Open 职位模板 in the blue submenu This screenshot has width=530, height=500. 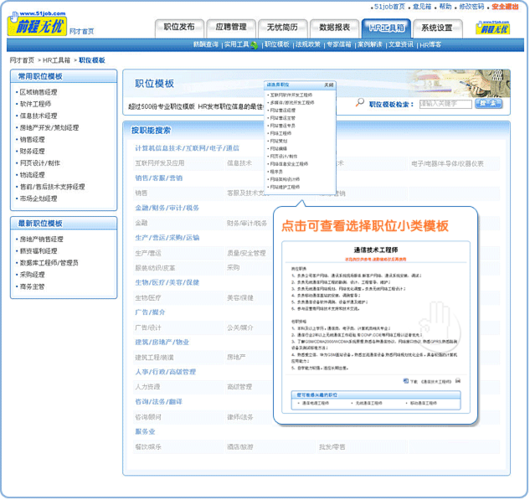click(x=277, y=45)
